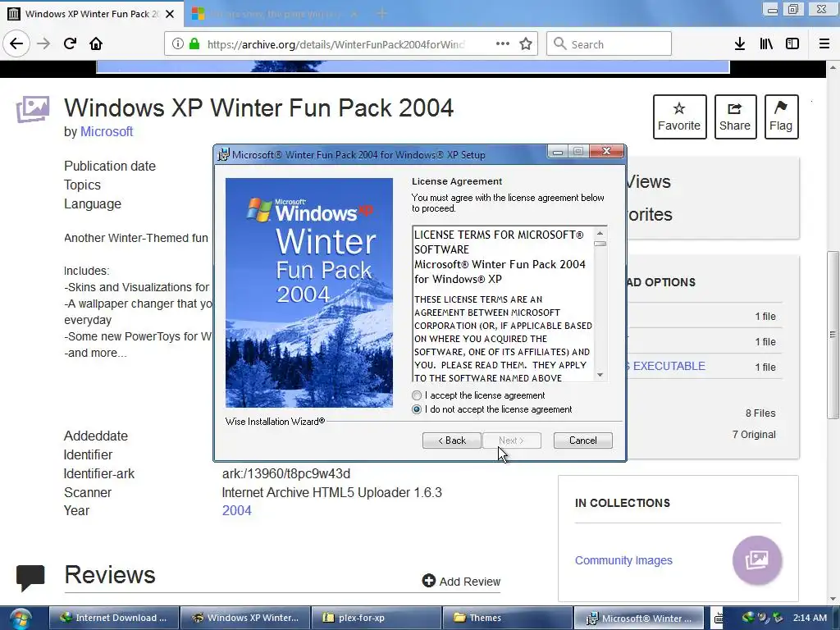Click the Favorite star button
This screenshot has width=840, height=630.
coord(679,116)
